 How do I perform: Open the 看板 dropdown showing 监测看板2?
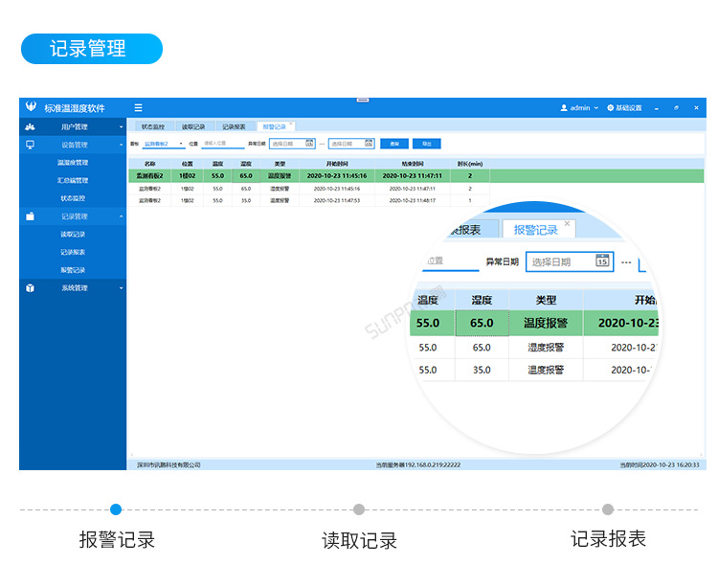click(164, 144)
